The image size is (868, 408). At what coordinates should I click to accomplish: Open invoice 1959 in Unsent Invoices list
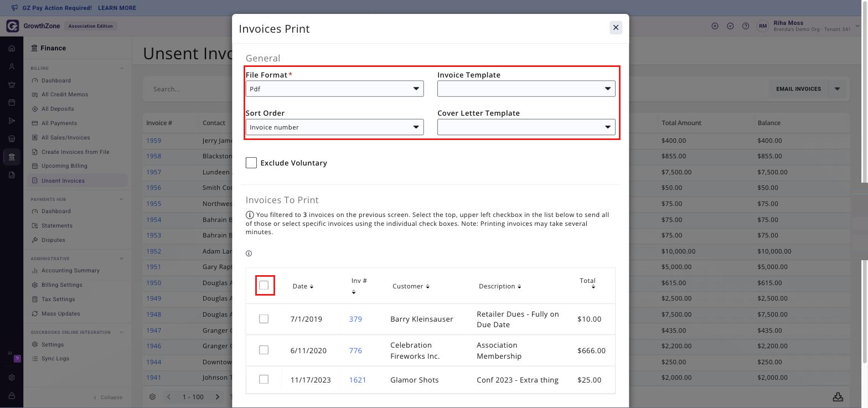coord(154,141)
